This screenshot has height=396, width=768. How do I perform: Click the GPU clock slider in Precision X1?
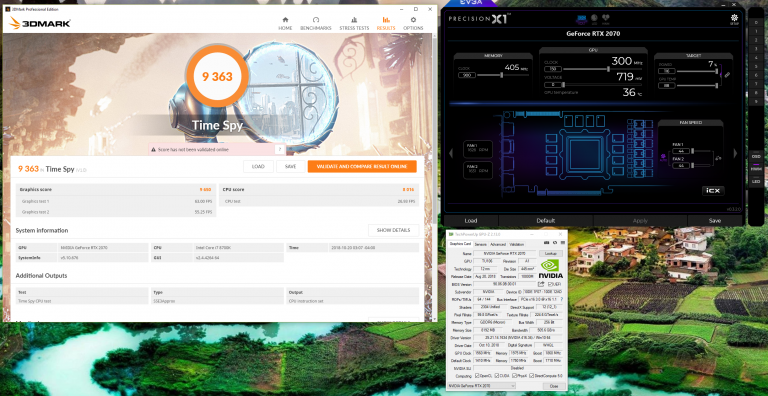602,69
